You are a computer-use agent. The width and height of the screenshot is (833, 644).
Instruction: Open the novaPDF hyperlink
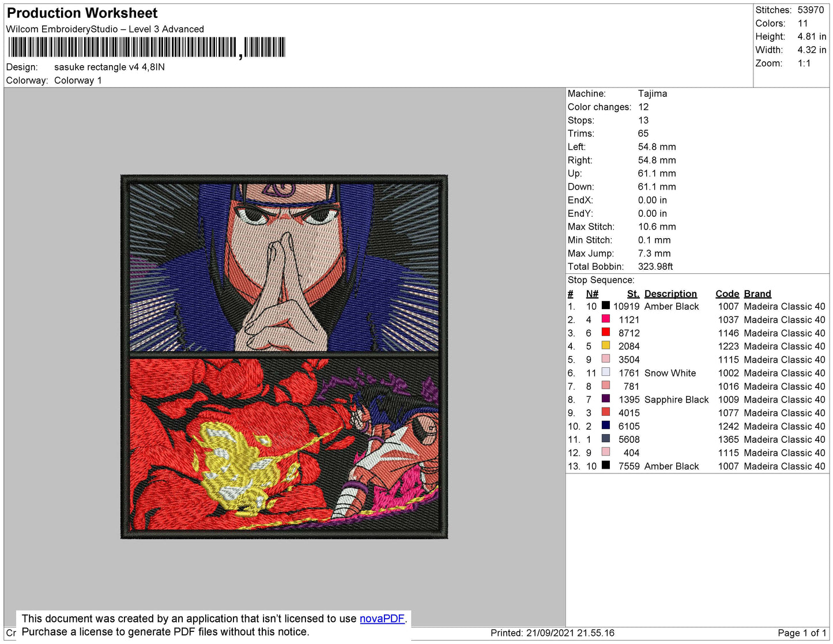pyautogui.click(x=382, y=618)
